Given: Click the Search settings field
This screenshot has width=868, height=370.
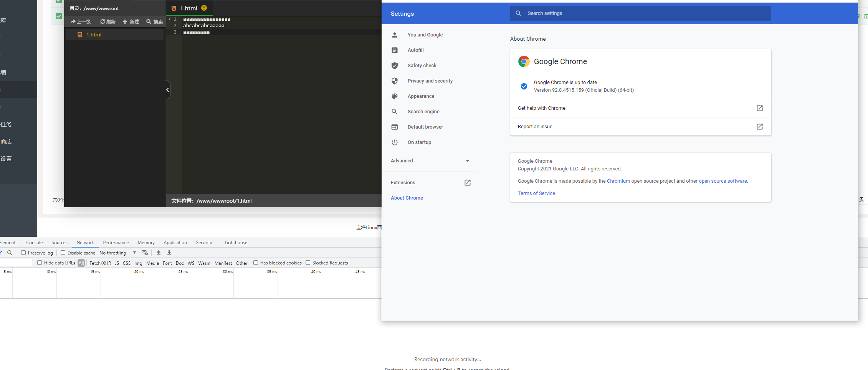Looking at the screenshot, I should [x=641, y=13].
